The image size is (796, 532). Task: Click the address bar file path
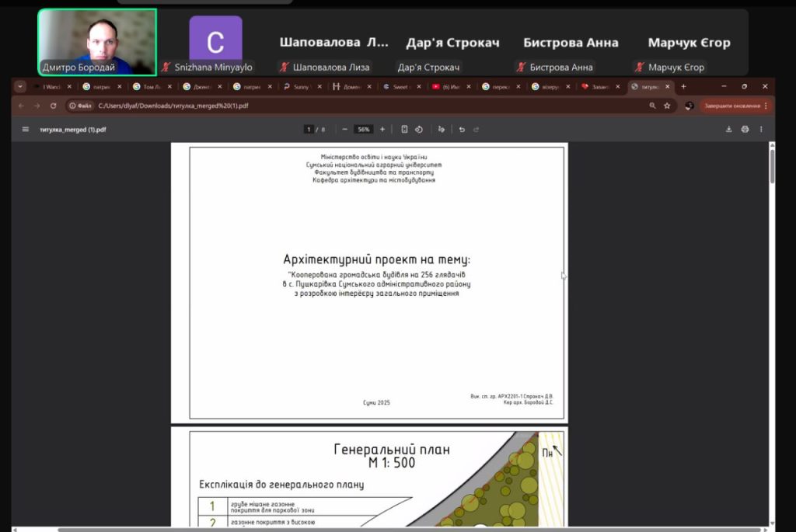point(173,106)
